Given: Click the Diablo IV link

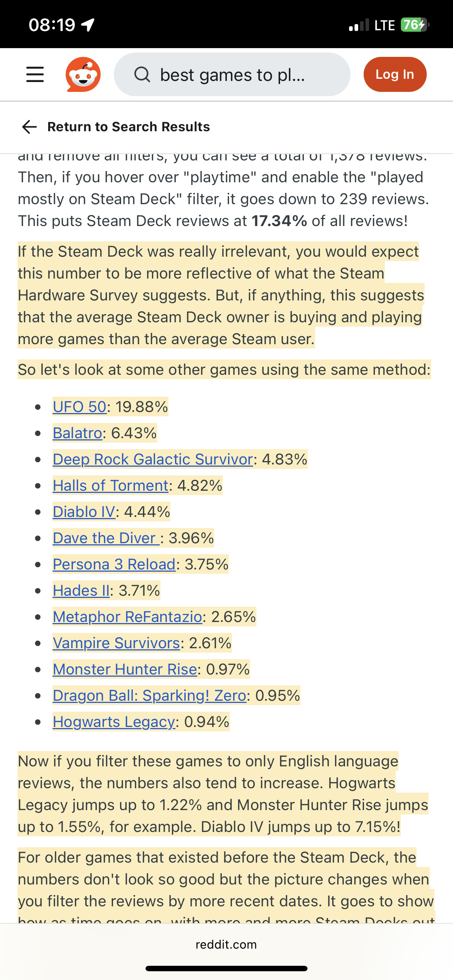Looking at the screenshot, I should [84, 512].
